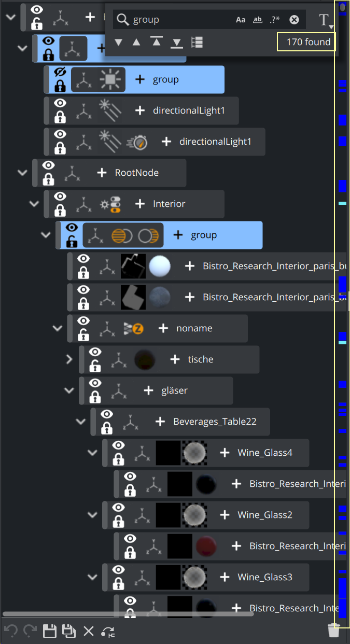Screen dimensions: 350x644
Task: Jump to first search result
Action: tap(157, 42)
